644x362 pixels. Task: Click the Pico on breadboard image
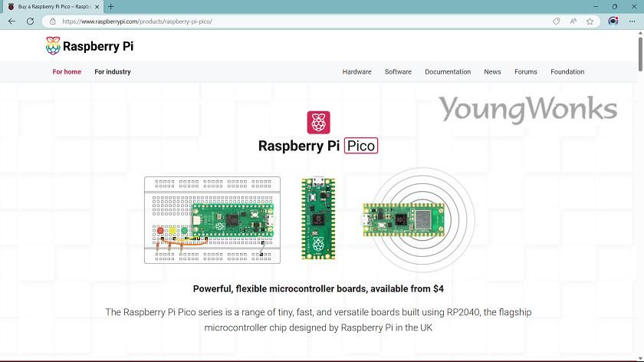point(212,220)
